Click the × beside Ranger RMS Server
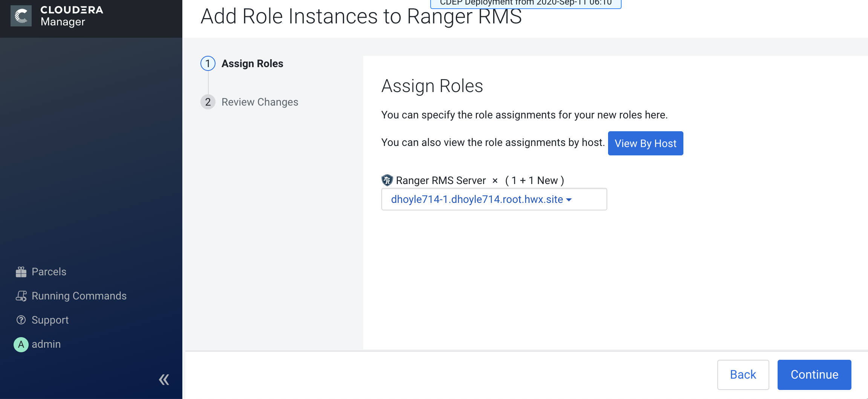This screenshot has height=399, width=868. 495,181
